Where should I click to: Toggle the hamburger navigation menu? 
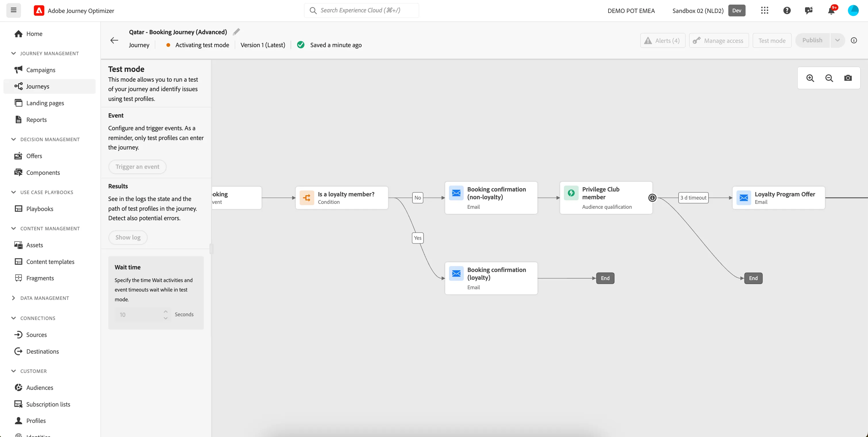pyautogui.click(x=14, y=10)
